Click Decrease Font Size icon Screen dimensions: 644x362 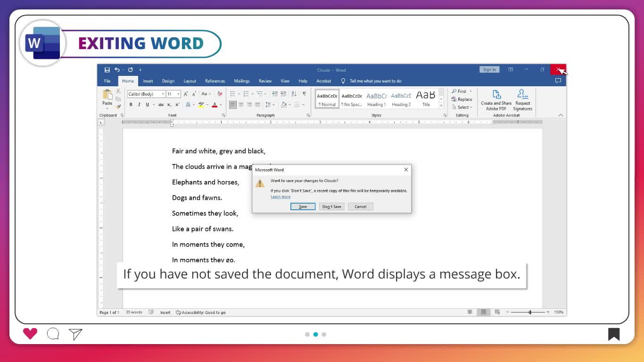(194, 94)
